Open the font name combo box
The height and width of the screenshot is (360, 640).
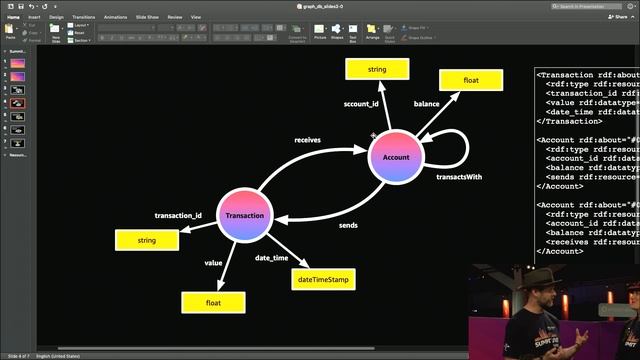127,28
